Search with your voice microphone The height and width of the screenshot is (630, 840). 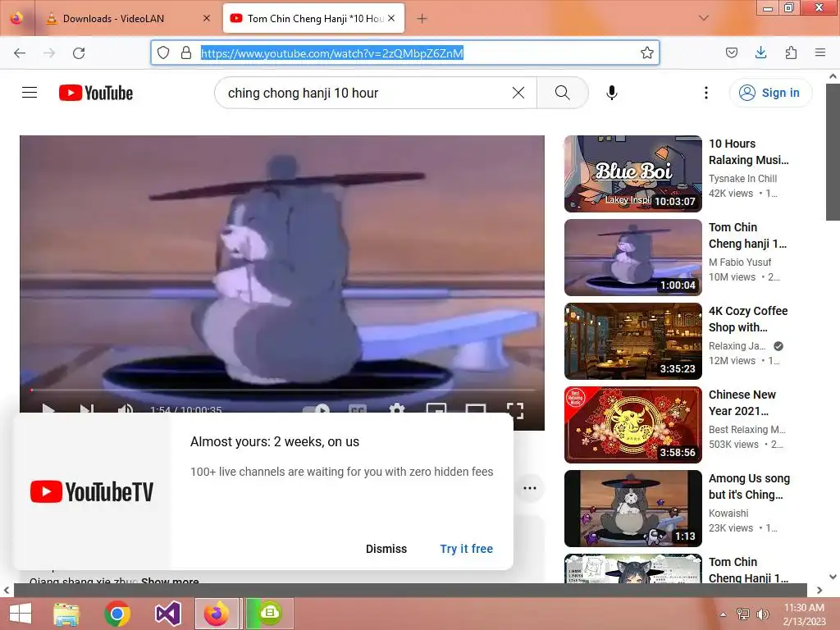pyautogui.click(x=612, y=93)
